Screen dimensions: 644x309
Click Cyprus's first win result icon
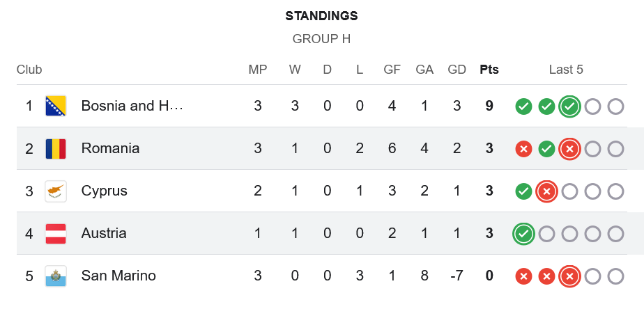[523, 191]
